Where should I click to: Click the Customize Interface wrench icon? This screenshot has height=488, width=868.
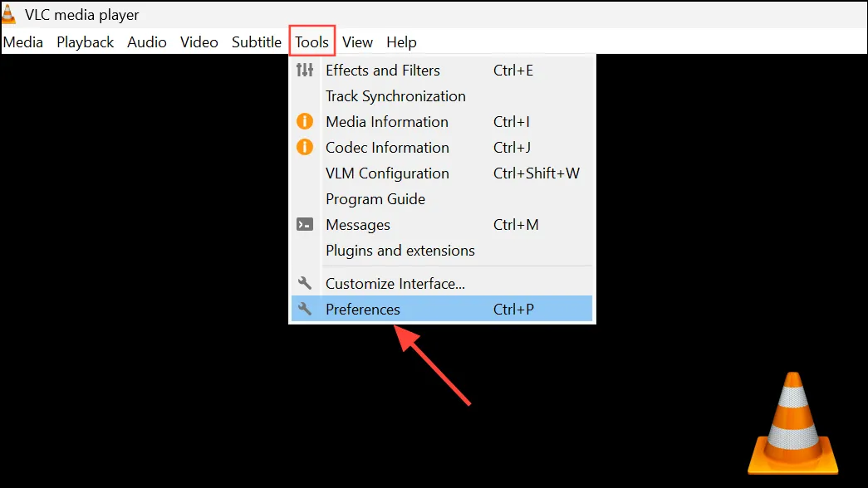(x=305, y=283)
